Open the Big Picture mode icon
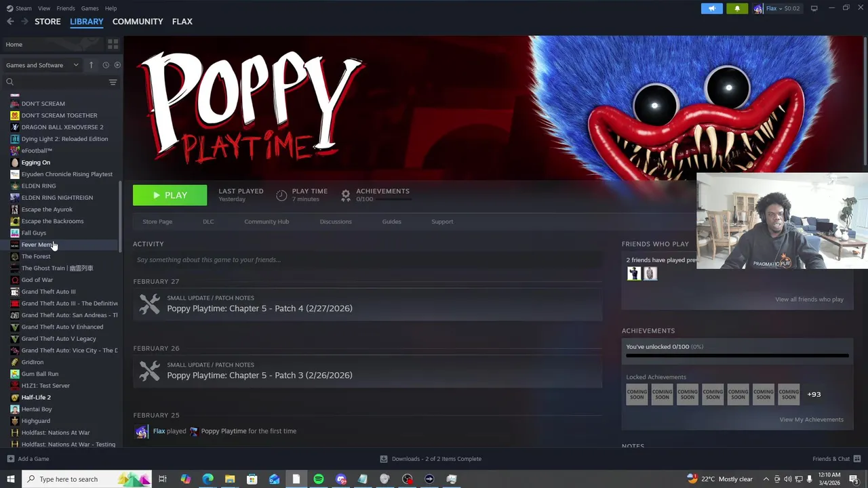This screenshot has width=868, height=488. [814, 8]
